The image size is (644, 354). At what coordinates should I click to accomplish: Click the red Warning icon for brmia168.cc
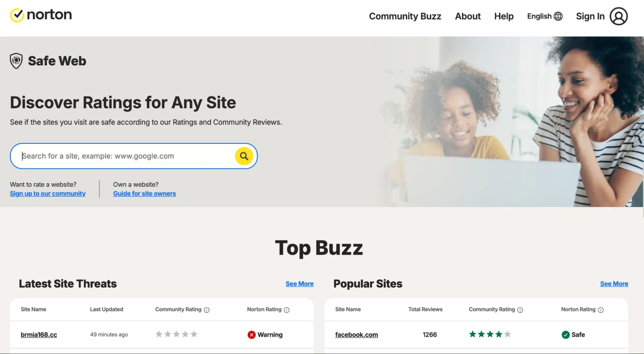point(252,335)
